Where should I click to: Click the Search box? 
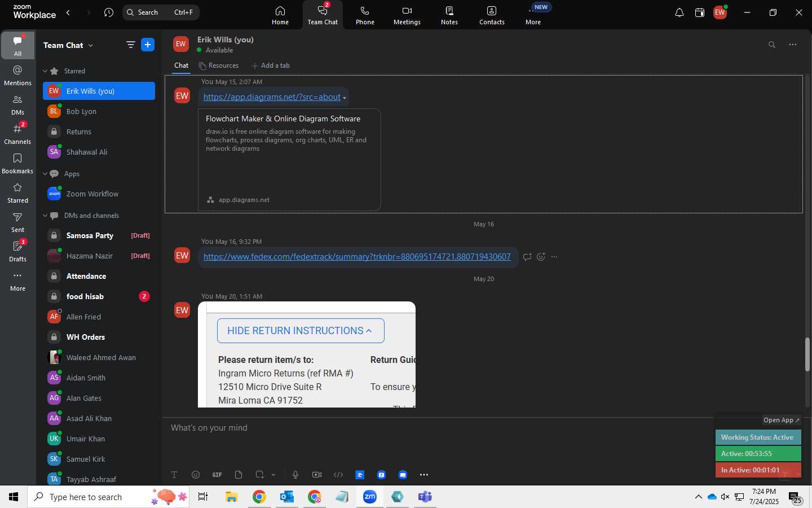click(161, 12)
